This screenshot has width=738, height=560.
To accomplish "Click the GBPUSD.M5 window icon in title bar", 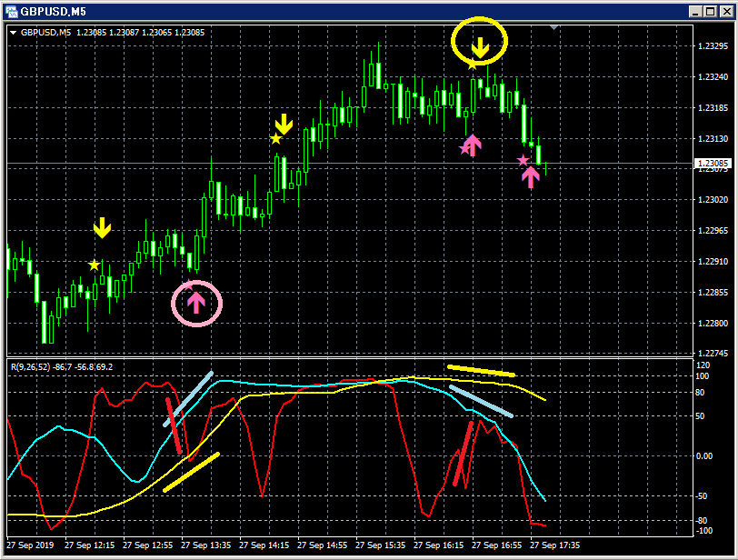I will coord(11,11).
